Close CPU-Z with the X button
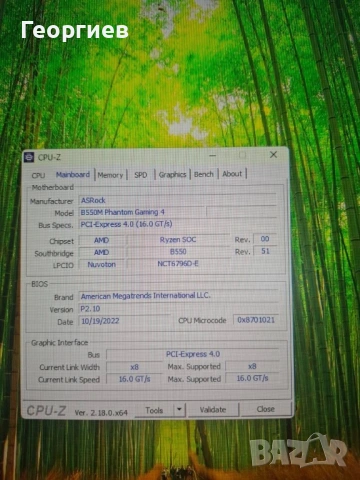This screenshot has height=480, width=360. tap(273, 155)
